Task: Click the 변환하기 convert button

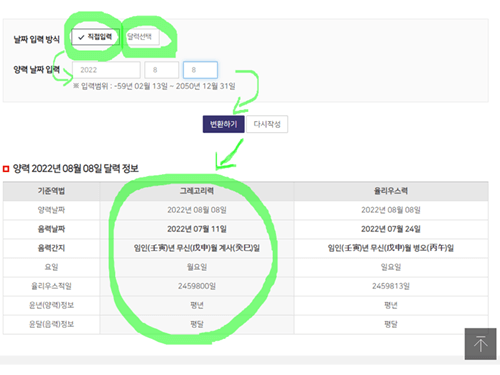Action: pos(223,124)
